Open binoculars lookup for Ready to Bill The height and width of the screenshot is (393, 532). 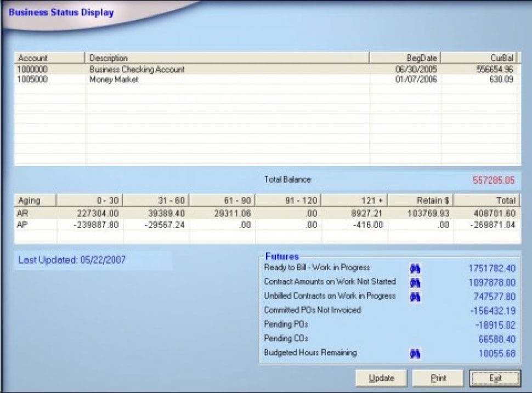click(415, 269)
